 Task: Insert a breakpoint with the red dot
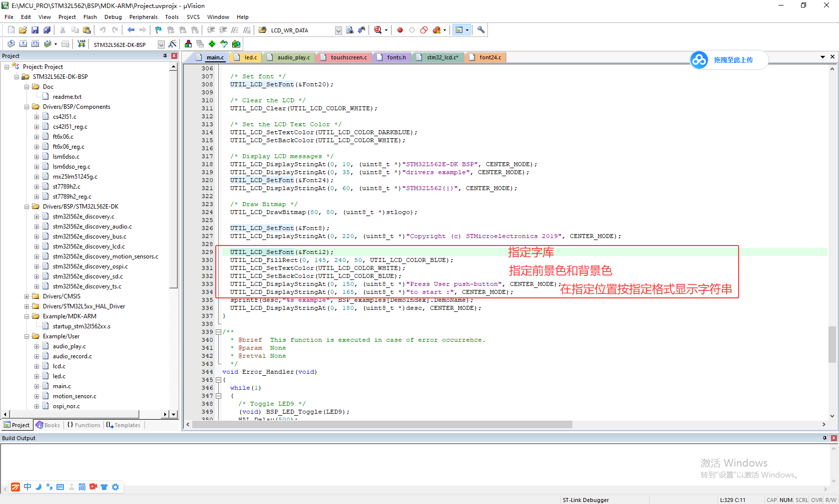[x=400, y=30]
